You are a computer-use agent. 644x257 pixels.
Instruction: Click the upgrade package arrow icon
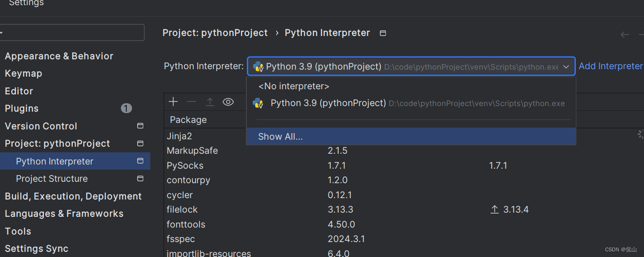(x=210, y=102)
